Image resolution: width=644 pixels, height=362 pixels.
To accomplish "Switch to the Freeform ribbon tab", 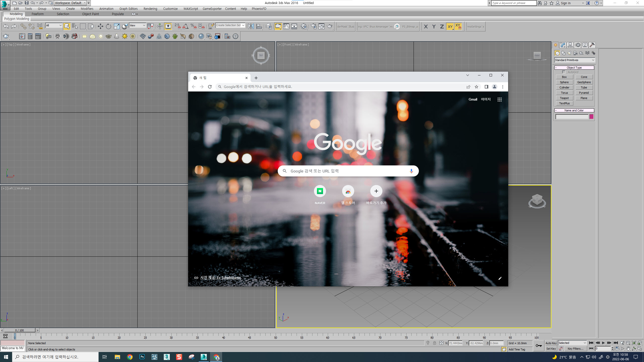I will pyautogui.click(x=37, y=14).
